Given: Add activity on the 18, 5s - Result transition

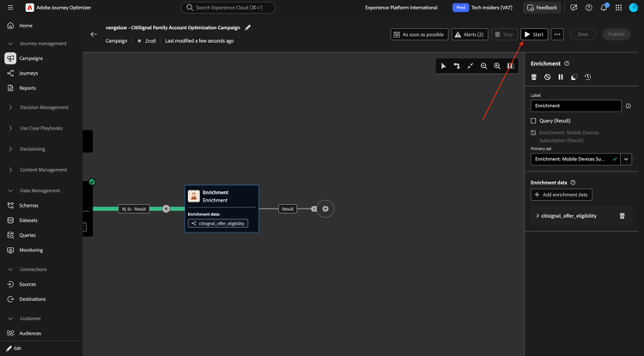Looking at the screenshot, I should (166, 208).
